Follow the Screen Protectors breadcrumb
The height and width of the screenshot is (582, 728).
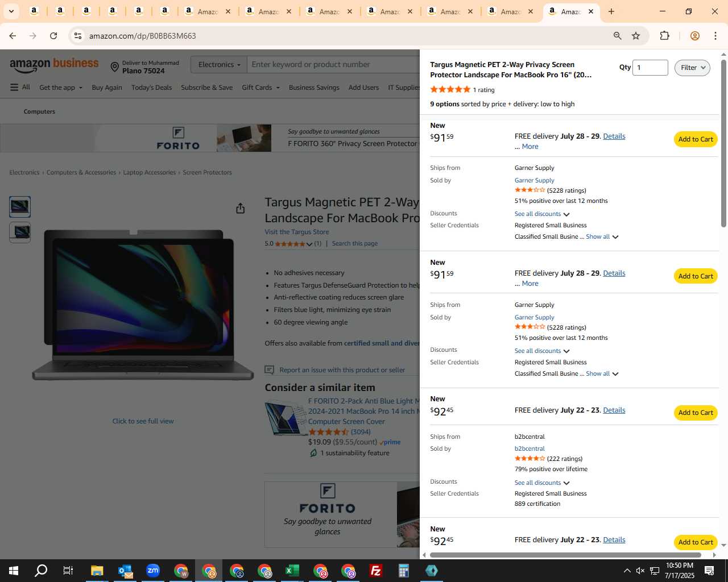pyautogui.click(x=207, y=172)
